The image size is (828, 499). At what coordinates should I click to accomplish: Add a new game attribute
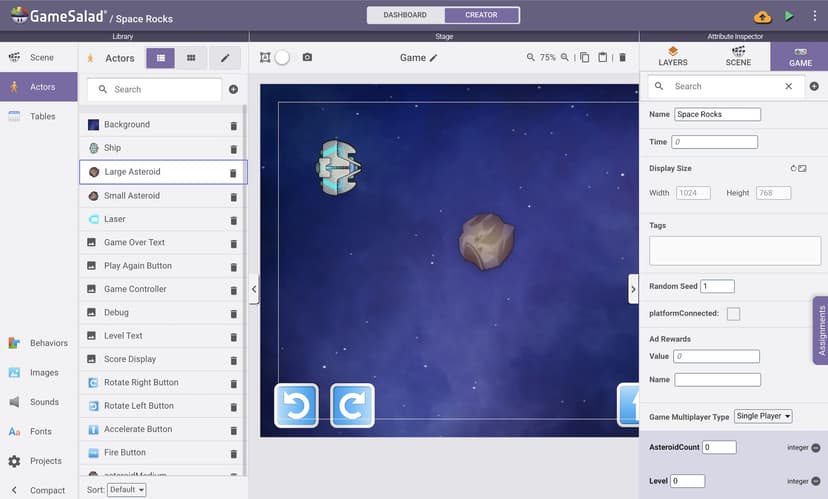(814, 86)
